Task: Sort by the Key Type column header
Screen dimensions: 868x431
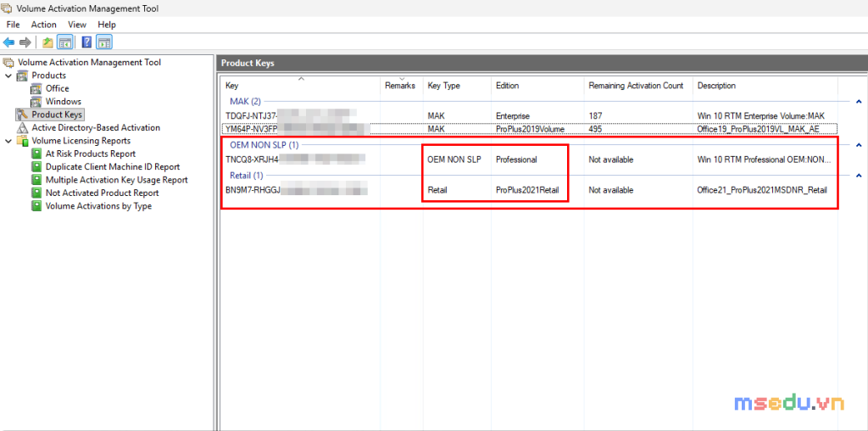Action: point(457,86)
